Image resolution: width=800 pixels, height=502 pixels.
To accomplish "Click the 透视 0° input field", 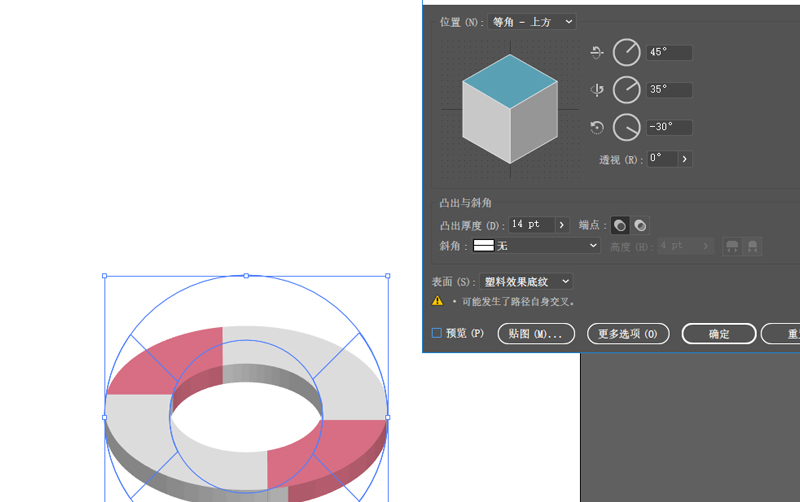I will (x=662, y=159).
